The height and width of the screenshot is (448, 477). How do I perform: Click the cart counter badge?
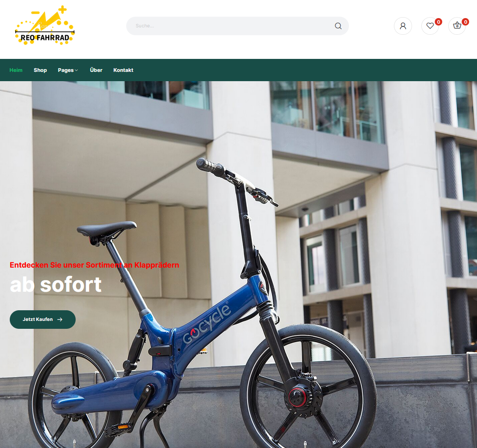(x=465, y=22)
